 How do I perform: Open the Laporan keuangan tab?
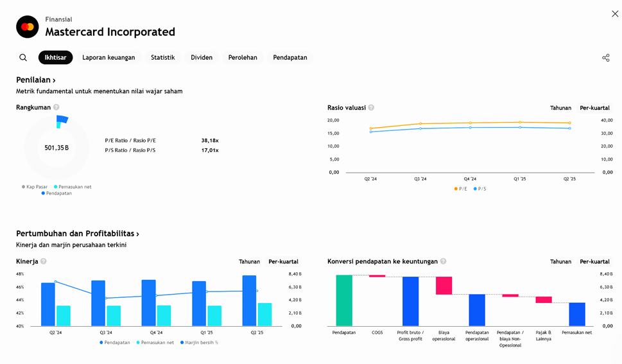[108, 58]
